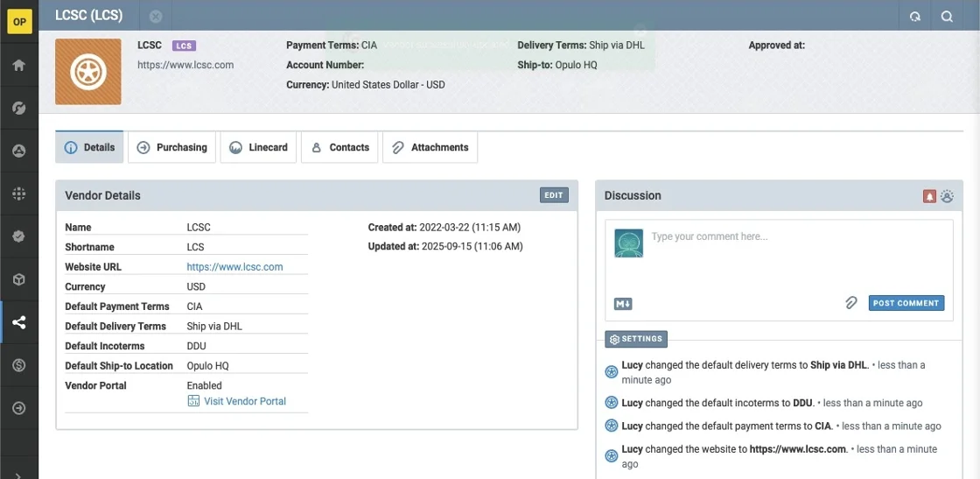980x479 pixels.
Task: Open the cube icon in the sidebar
Action: click(x=18, y=280)
